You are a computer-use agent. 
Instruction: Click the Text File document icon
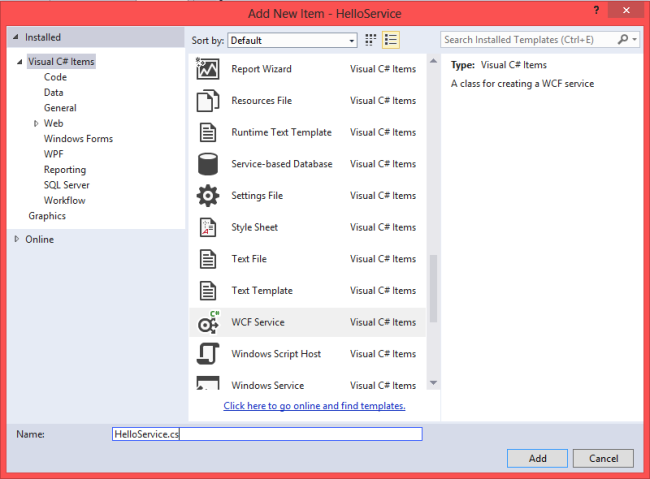[207, 259]
